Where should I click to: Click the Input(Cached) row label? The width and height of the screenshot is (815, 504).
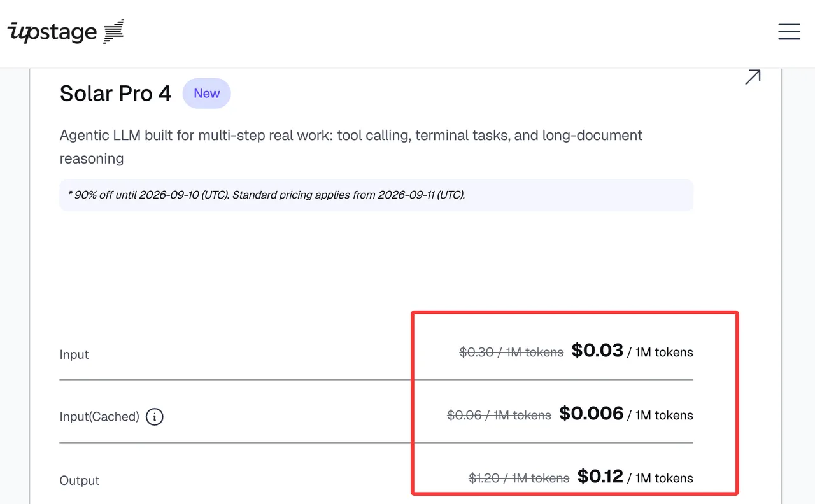[x=99, y=417]
